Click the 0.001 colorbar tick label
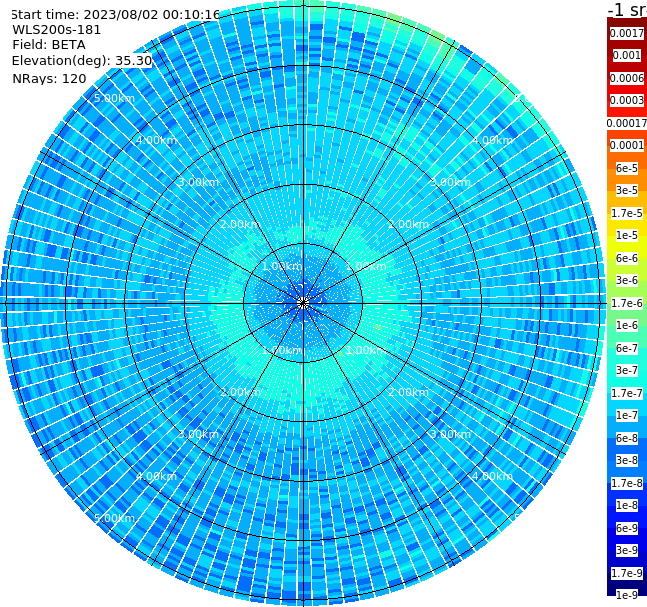The width and height of the screenshot is (647, 607). pyautogui.click(x=627, y=55)
